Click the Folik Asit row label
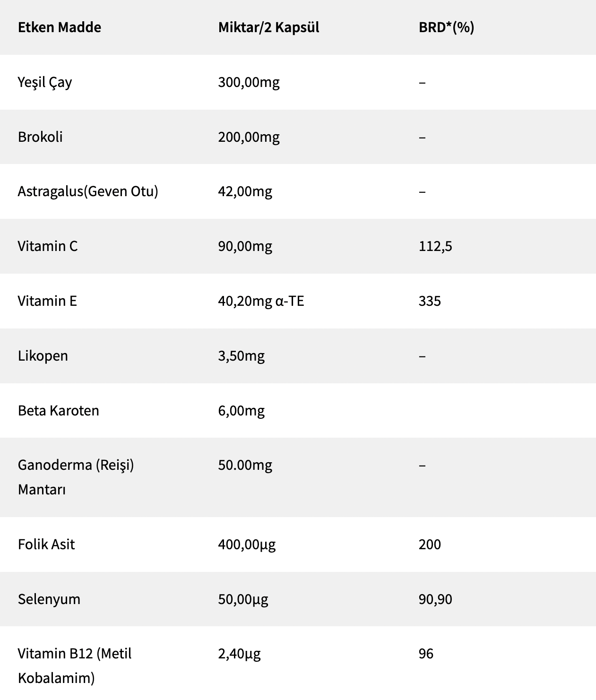Viewport: 596px width, 700px height. pos(46,544)
